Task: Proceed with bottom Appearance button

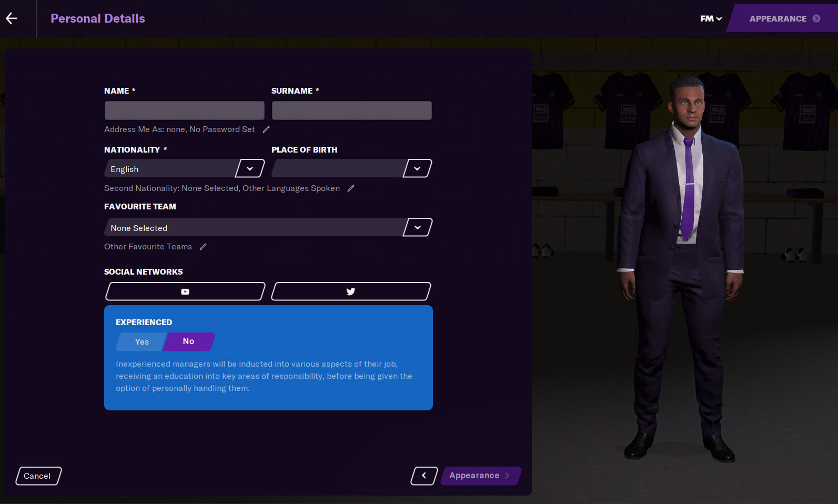Action: tap(480, 476)
